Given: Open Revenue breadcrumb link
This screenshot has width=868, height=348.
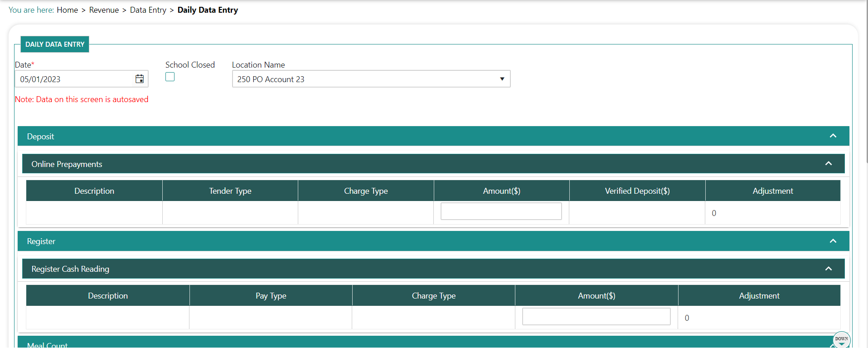Looking at the screenshot, I should (104, 10).
